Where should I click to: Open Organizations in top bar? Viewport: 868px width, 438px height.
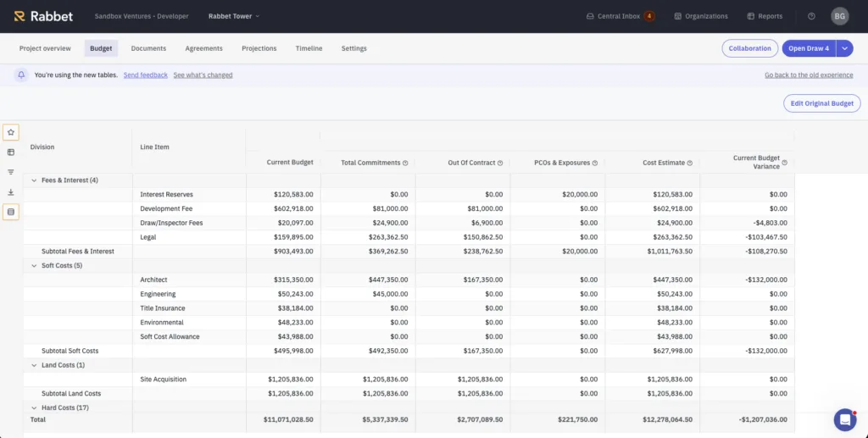[701, 16]
